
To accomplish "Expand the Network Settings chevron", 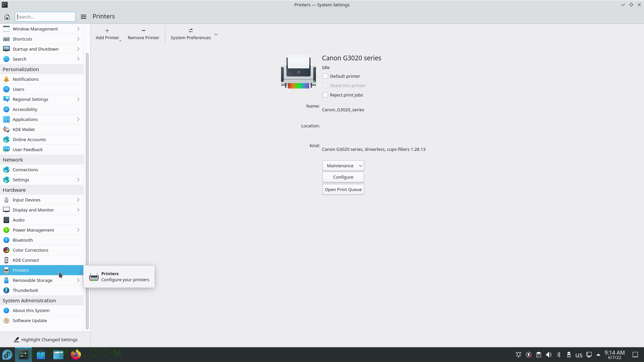I will (x=78, y=180).
